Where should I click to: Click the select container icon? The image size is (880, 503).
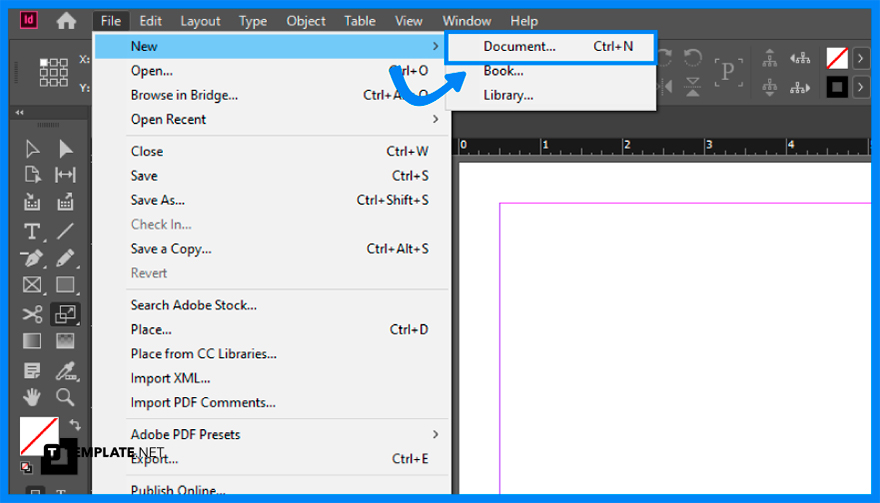tap(770, 58)
